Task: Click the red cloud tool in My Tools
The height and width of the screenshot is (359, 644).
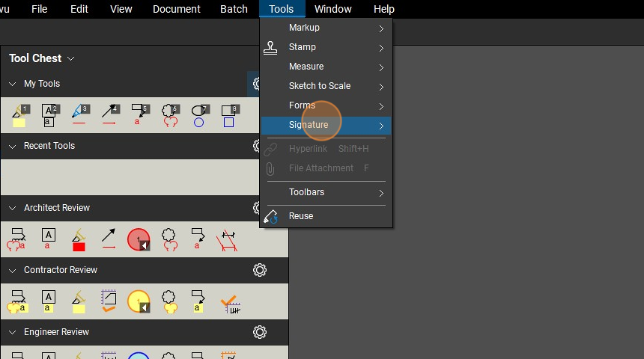Action: 170,115
